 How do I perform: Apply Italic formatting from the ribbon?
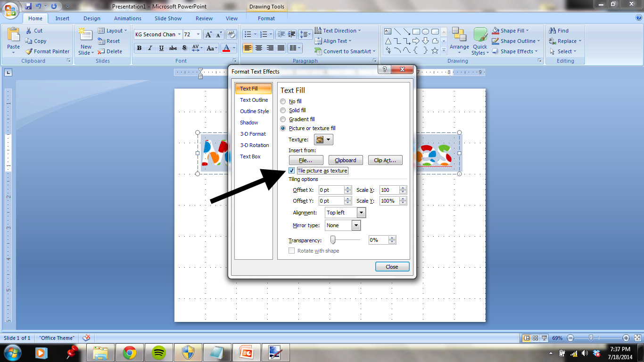coord(150,48)
